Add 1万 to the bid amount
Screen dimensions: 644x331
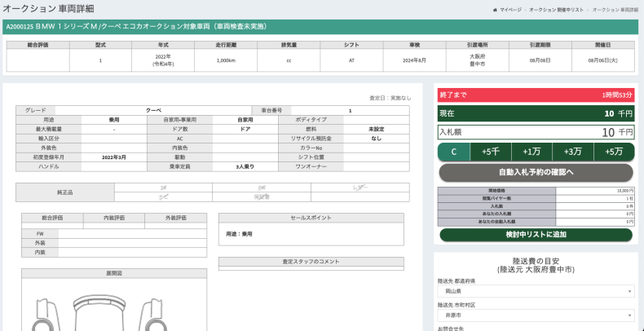tap(532, 152)
